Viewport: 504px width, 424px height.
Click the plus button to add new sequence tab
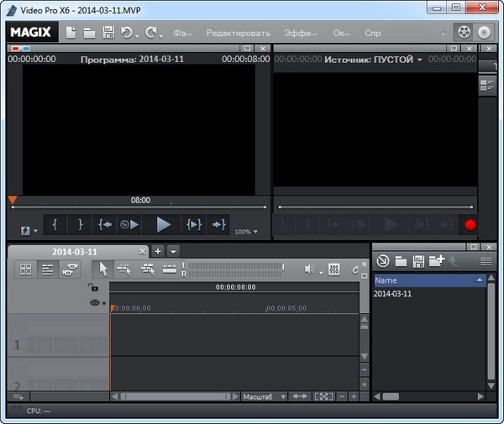[157, 251]
